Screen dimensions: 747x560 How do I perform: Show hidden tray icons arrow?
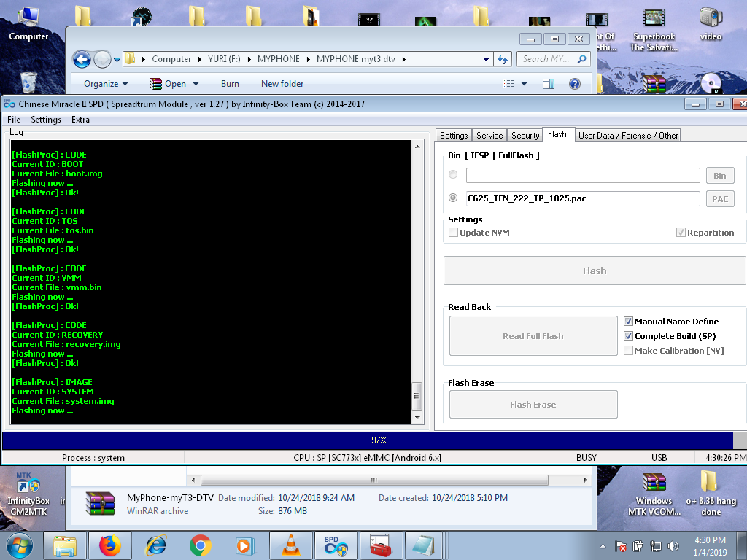click(x=603, y=546)
